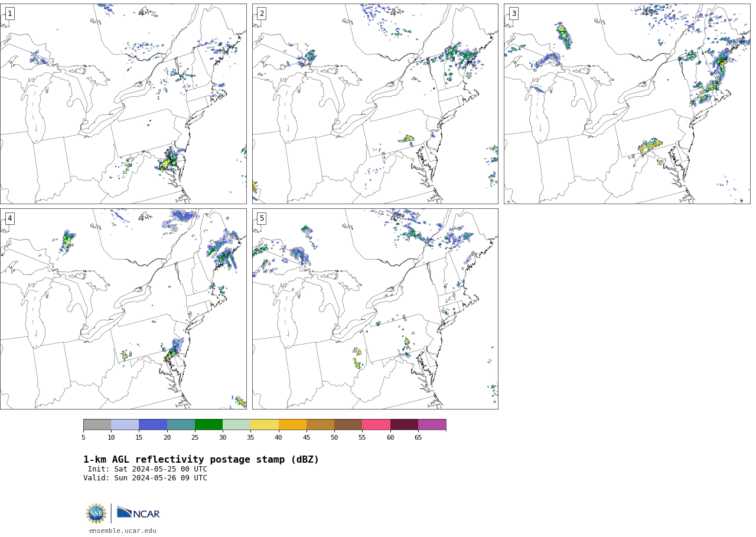Open ensemble member 3 reflectivity map
This screenshot has height=537, width=756.
[x=627, y=104]
